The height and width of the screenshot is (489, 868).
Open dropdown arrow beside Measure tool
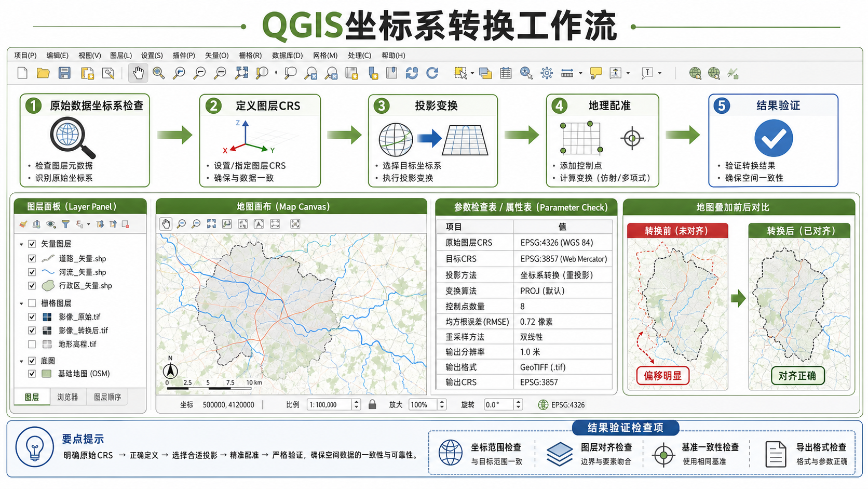(580, 74)
